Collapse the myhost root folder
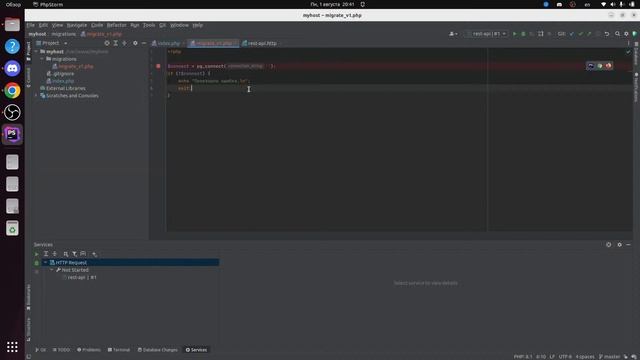 pos(36,52)
